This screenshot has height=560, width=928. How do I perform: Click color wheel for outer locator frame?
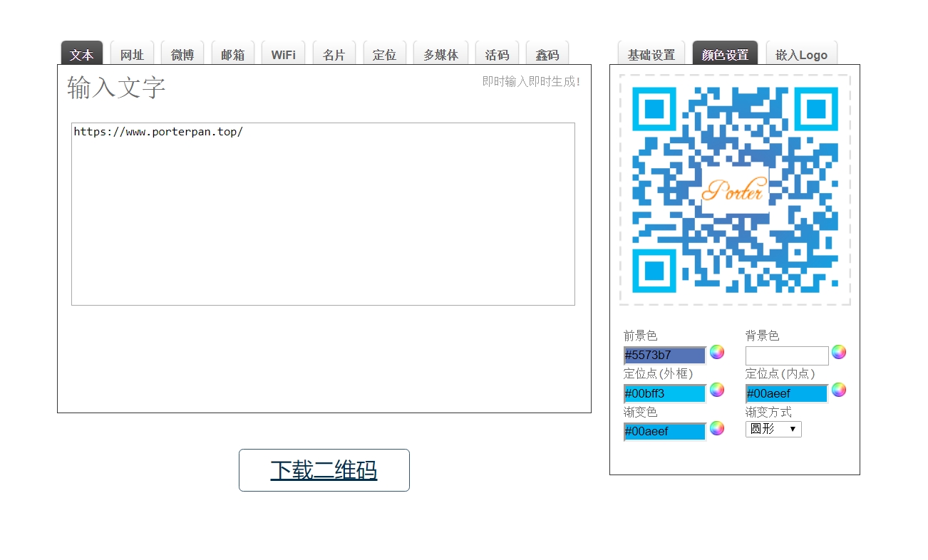point(716,390)
